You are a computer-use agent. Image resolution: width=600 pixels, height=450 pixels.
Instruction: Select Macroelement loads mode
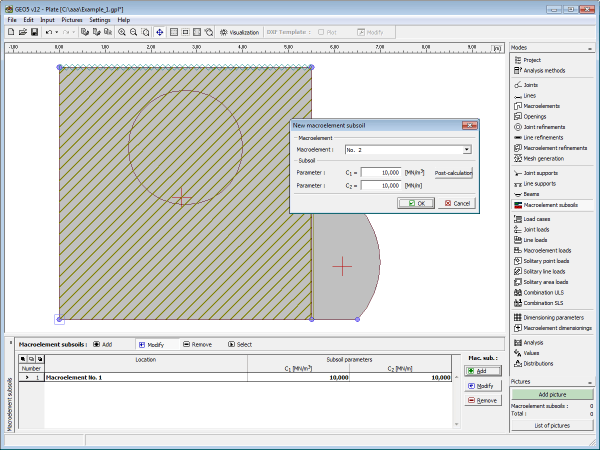[x=546, y=250]
